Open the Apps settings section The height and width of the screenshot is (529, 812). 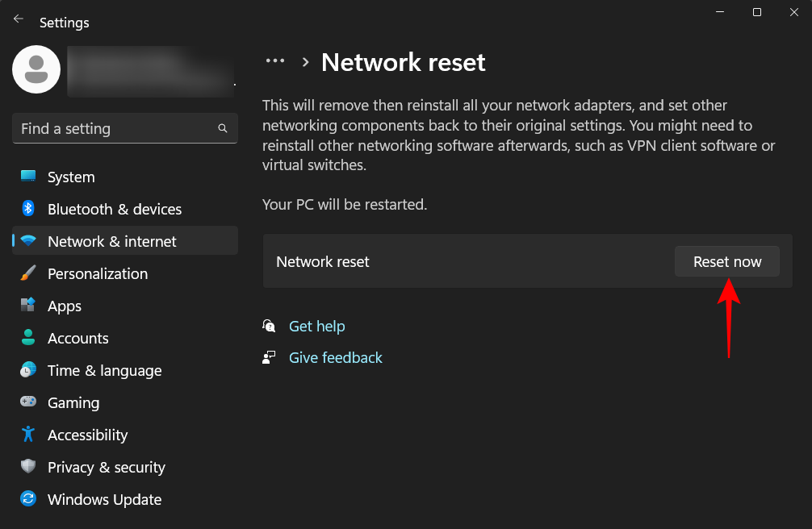point(64,306)
